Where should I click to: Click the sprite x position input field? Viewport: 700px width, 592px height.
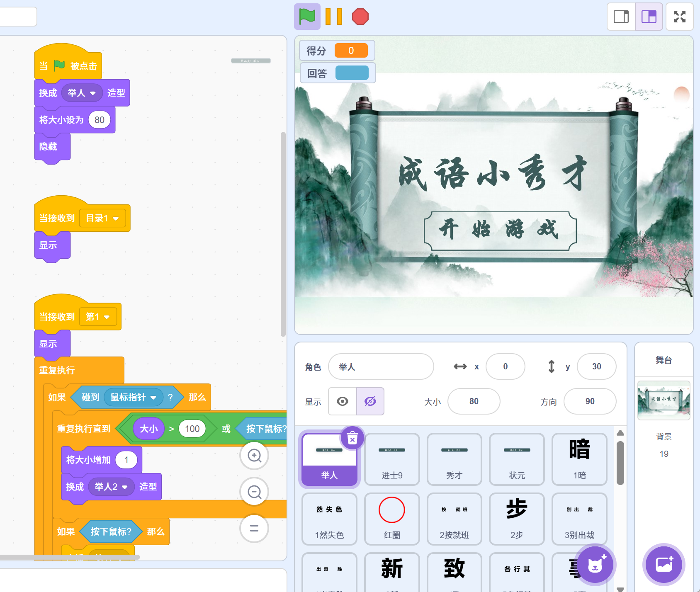point(505,366)
